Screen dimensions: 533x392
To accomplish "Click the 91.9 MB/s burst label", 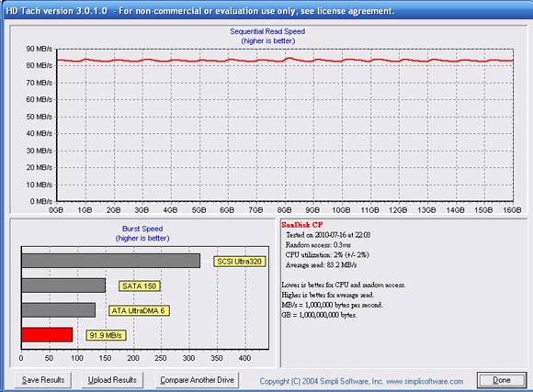I will click(106, 335).
